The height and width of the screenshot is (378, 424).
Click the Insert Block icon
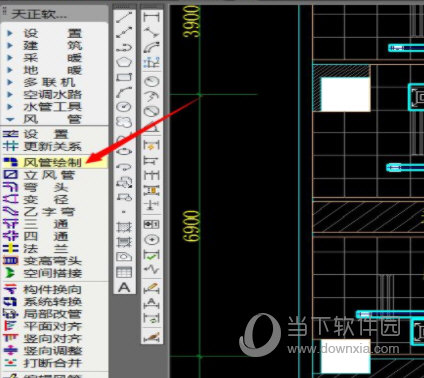(x=124, y=182)
